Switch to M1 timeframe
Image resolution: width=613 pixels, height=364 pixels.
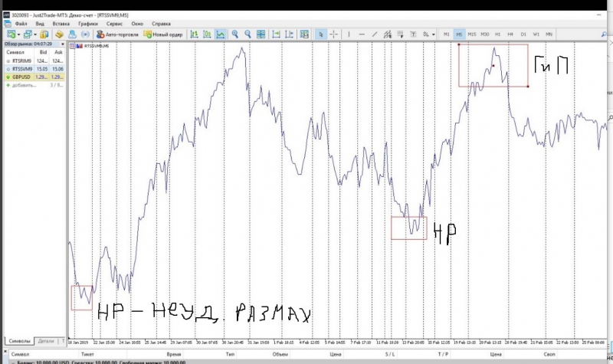pos(446,34)
